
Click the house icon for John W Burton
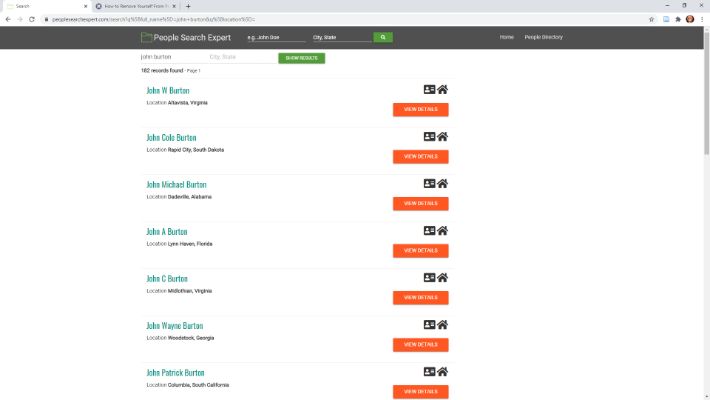point(442,90)
